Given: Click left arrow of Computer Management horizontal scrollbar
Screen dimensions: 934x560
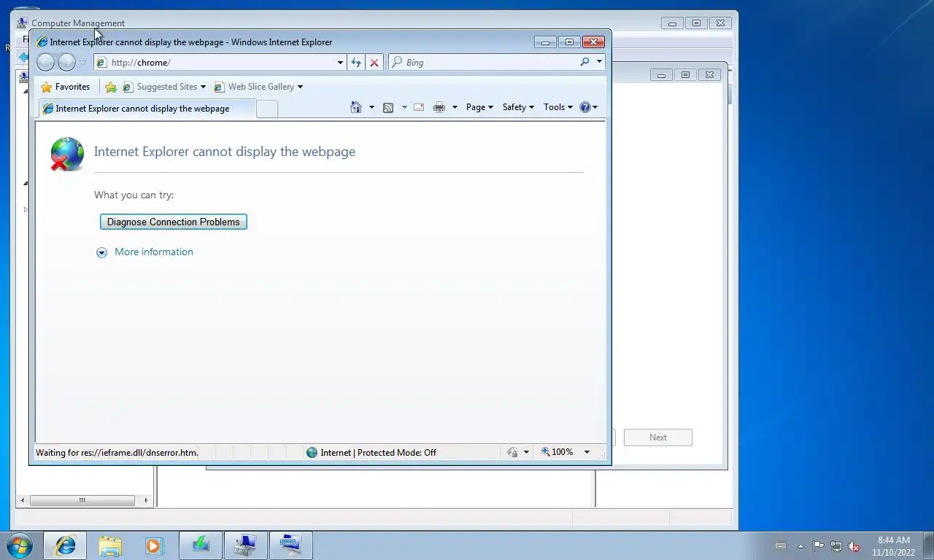Looking at the screenshot, I should coord(23,500).
